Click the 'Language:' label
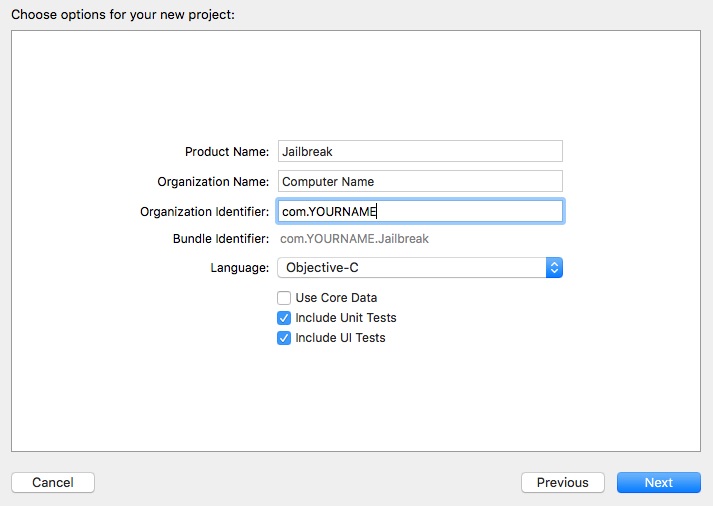 [240, 268]
